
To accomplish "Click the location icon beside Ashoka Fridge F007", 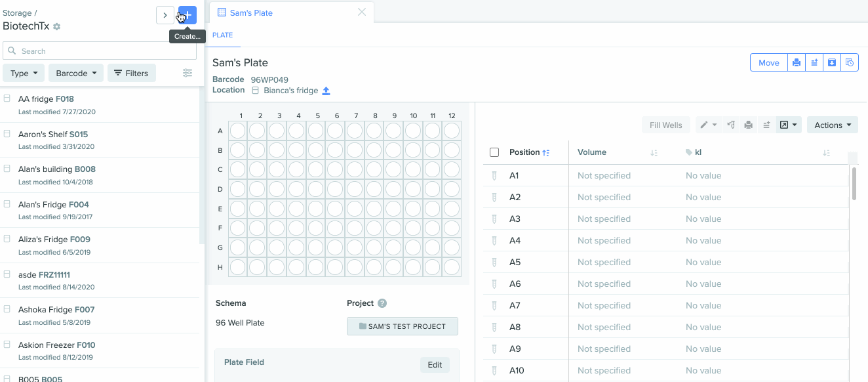I will [x=7, y=309].
